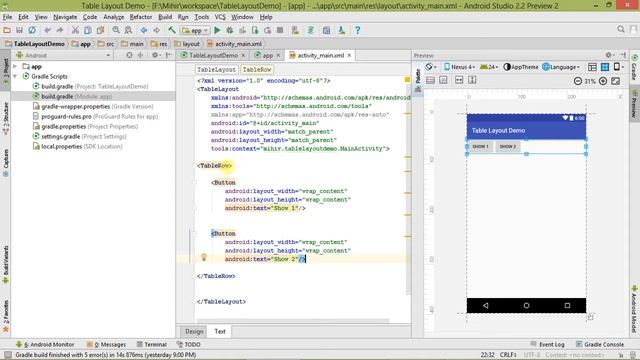Click the Help question mark icon
The width and height of the screenshot is (640, 360).
pos(358,30)
